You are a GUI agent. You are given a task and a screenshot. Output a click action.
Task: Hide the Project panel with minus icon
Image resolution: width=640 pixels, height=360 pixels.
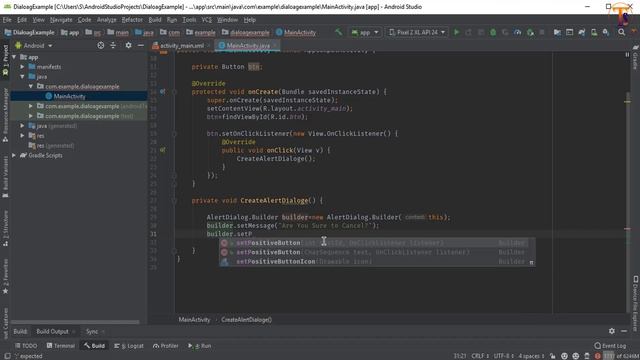point(140,45)
